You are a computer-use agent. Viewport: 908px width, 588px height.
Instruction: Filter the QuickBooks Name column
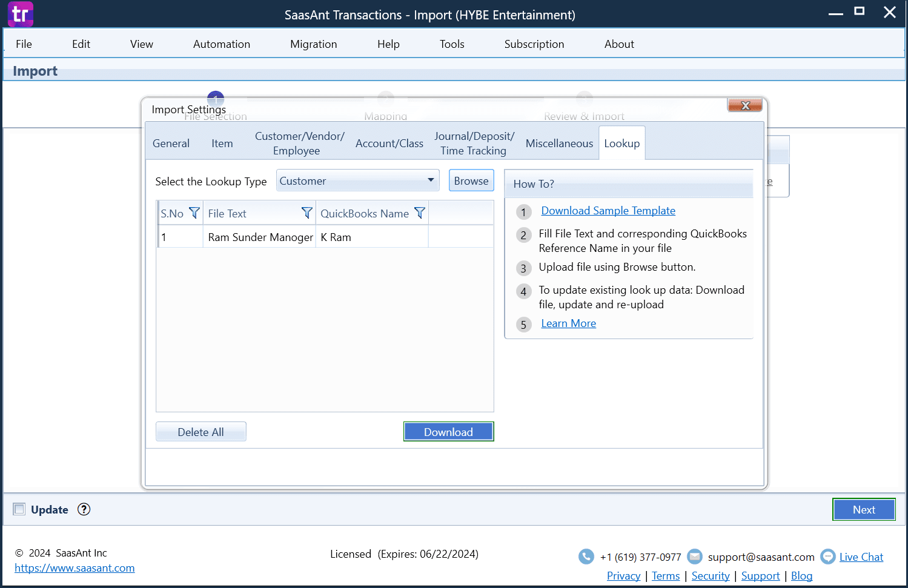420,213
